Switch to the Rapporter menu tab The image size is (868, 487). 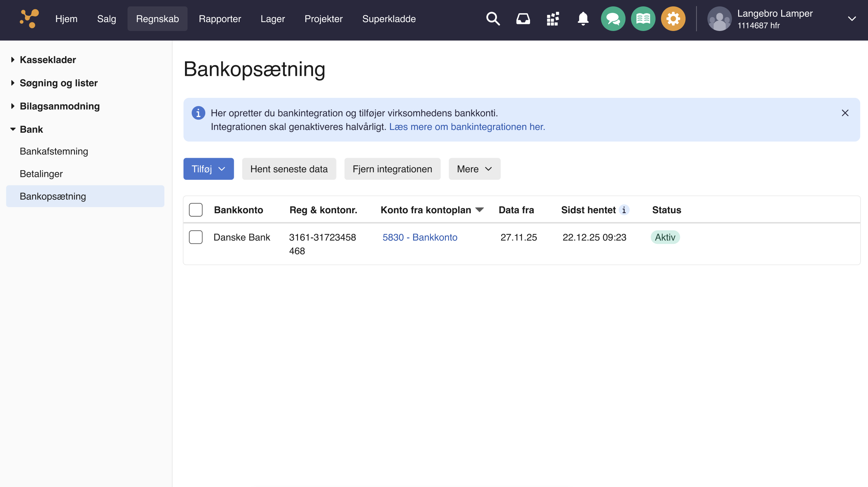[220, 19]
